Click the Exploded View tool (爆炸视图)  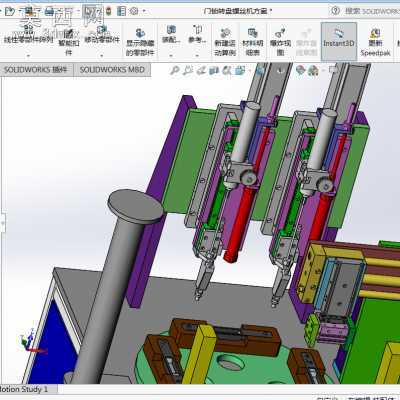pyautogui.click(x=280, y=42)
